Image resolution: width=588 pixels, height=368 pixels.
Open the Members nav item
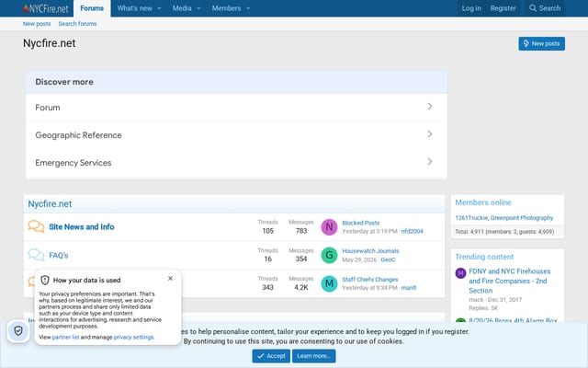tap(227, 8)
